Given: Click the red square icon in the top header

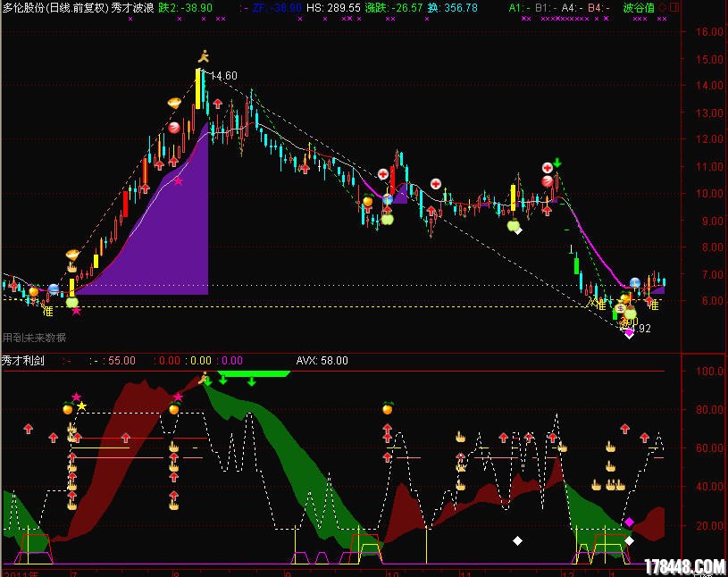Looking at the screenshot, I should click(674, 7).
